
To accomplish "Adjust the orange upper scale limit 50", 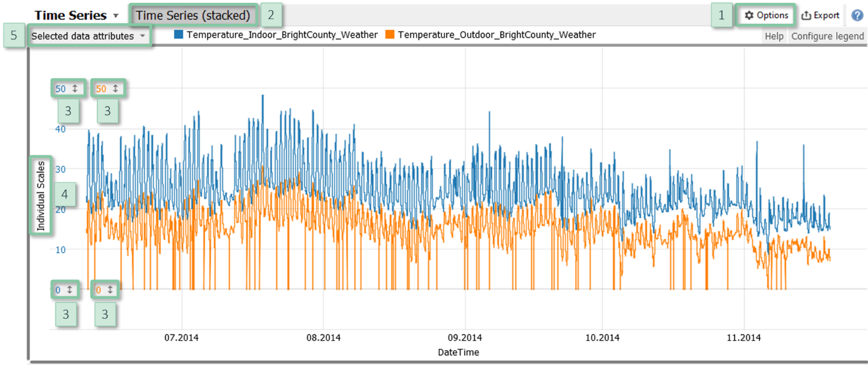I will pos(108,89).
